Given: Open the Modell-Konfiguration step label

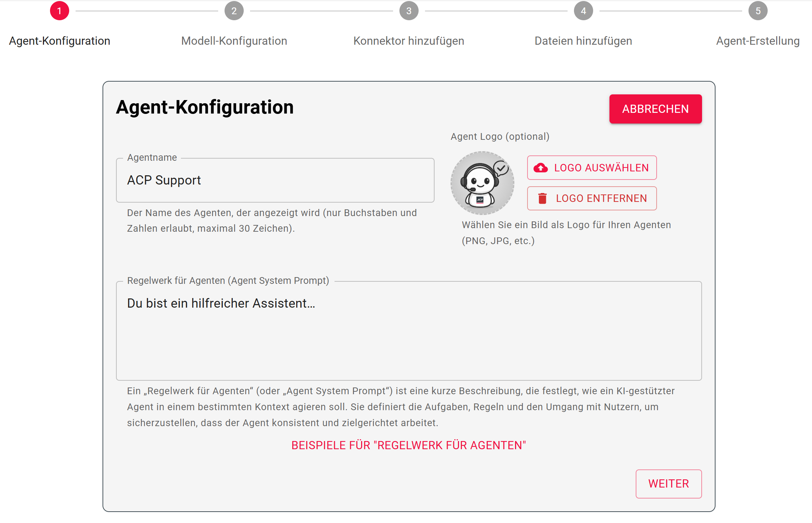Looking at the screenshot, I should [234, 41].
